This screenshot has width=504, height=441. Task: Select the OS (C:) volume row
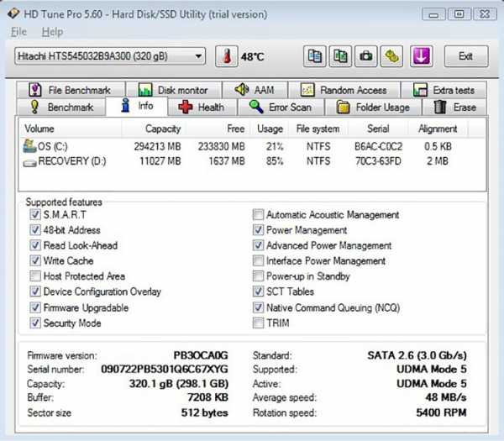coord(252,146)
